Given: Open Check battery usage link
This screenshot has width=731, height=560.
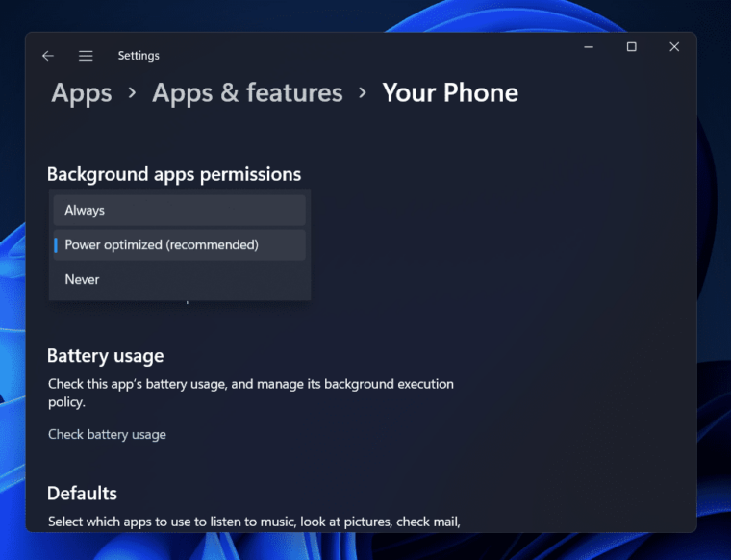Looking at the screenshot, I should click(107, 434).
